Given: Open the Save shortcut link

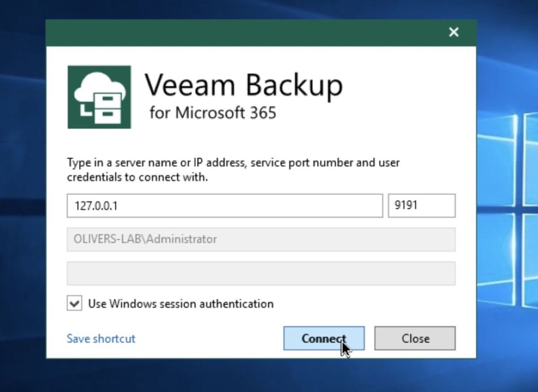Looking at the screenshot, I should (x=101, y=338).
